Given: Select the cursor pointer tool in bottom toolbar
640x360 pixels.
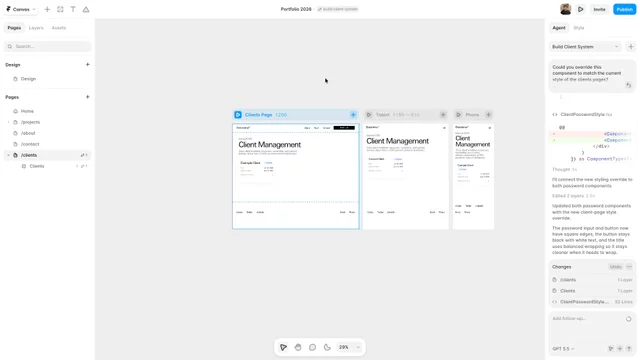Looking at the screenshot, I should (x=283, y=347).
